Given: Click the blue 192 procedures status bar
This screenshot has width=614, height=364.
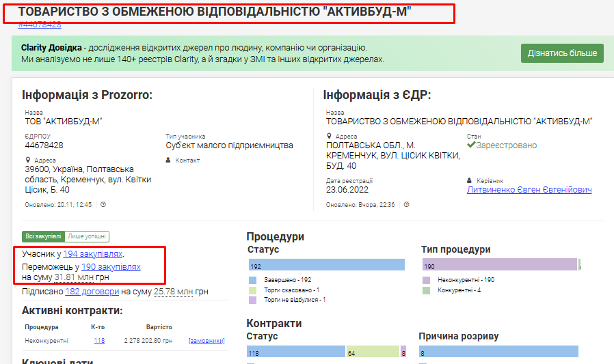Looking at the screenshot, I should pos(326,266).
